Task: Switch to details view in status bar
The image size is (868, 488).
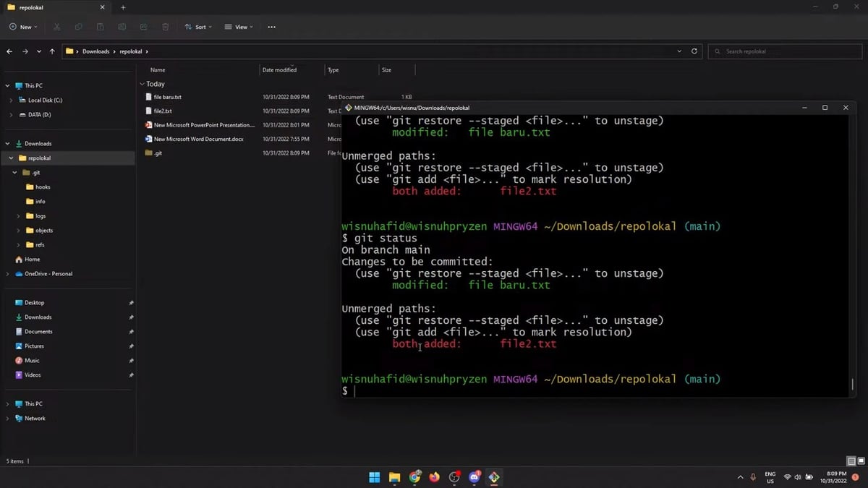Action: click(851, 461)
